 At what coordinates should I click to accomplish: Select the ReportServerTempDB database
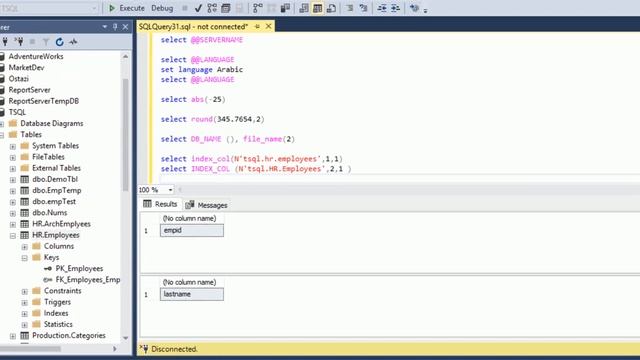coord(44,101)
